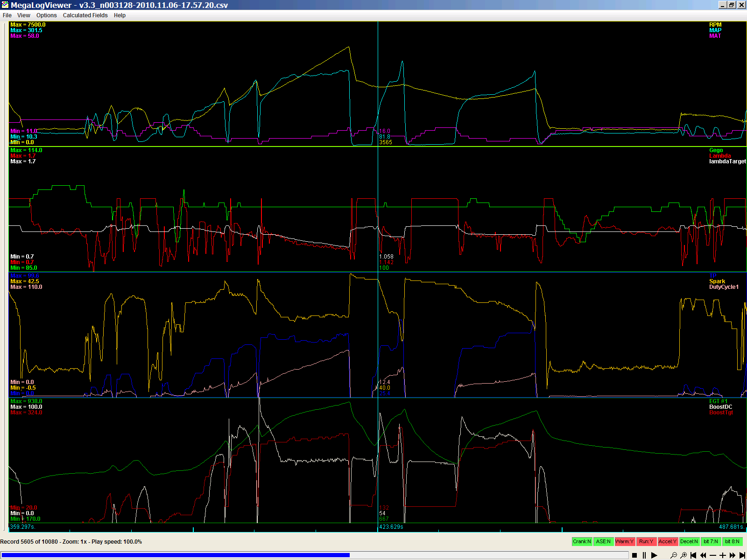Select the RPM trace label

[x=715, y=25]
